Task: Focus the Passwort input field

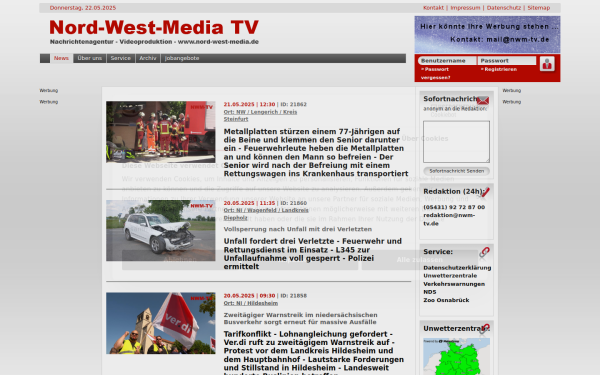Action: coord(507,60)
